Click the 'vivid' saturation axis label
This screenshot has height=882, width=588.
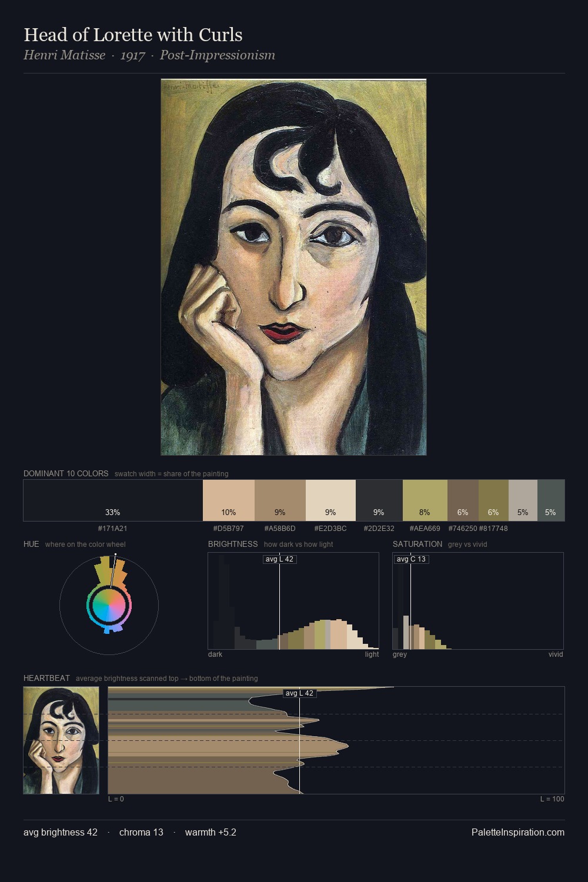tap(556, 654)
